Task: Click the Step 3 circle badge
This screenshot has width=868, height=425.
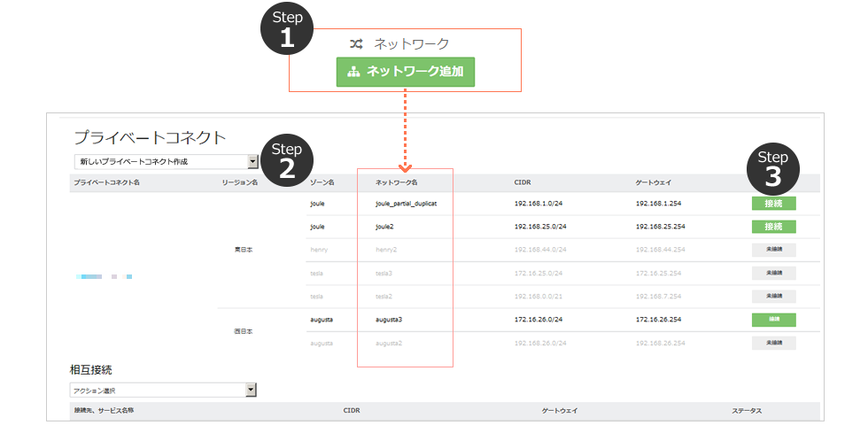Action: (x=773, y=168)
